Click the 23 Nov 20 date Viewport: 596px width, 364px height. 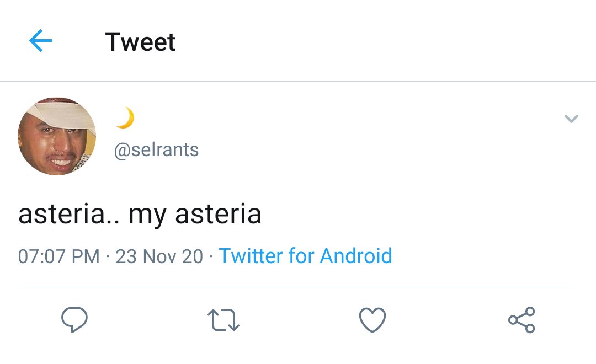159,256
